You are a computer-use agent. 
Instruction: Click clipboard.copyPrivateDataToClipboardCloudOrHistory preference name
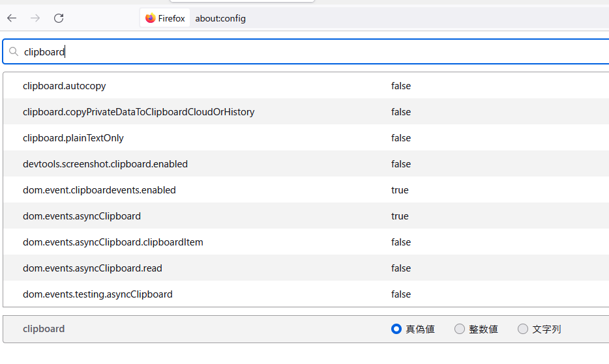coord(139,112)
